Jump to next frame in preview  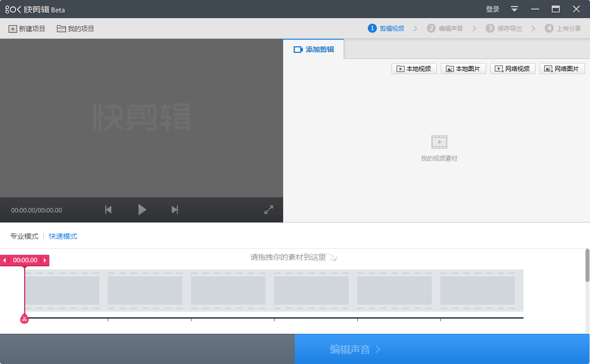174,209
